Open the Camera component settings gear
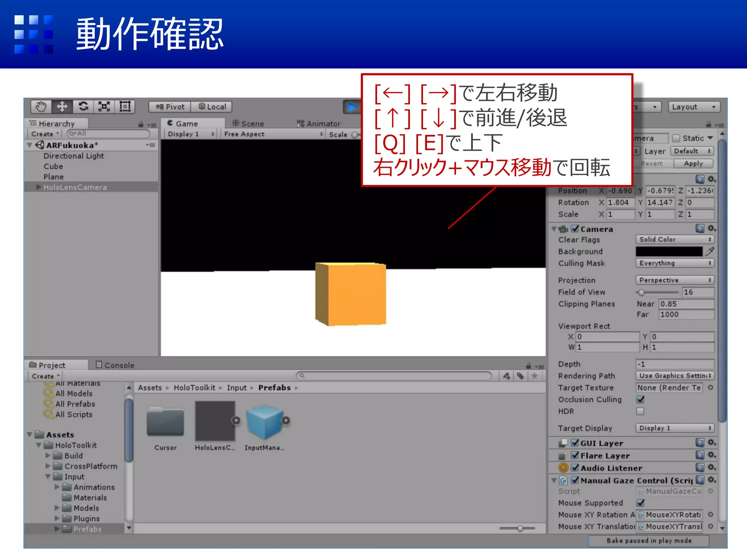 click(712, 229)
